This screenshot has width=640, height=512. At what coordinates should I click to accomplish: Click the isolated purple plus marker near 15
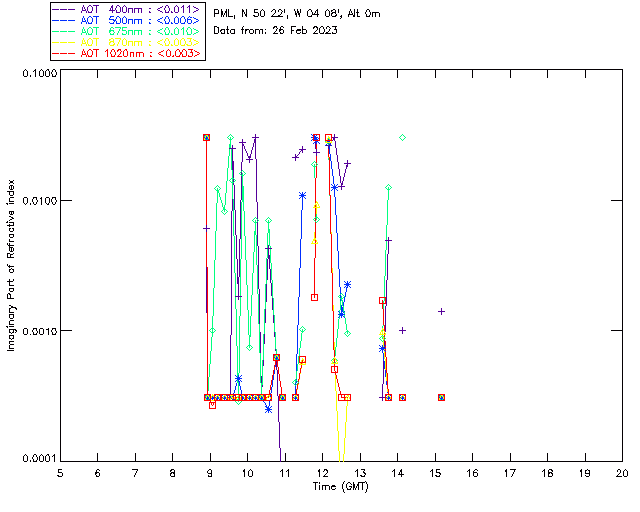point(441,312)
